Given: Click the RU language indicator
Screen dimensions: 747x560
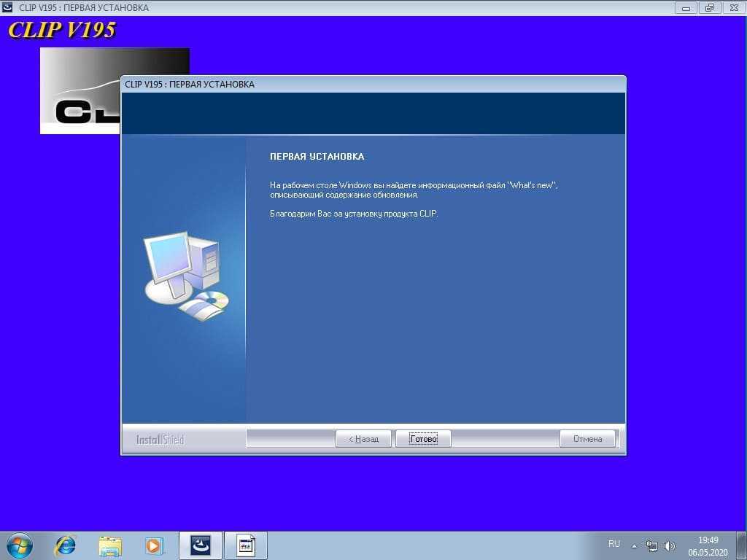Looking at the screenshot, I should tap(614, 544).
